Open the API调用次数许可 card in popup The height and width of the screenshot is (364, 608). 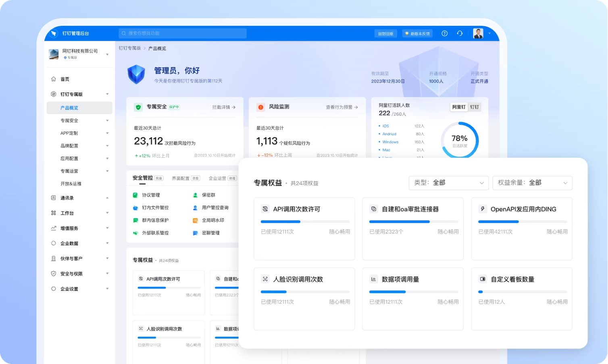[x=304, y=229]
